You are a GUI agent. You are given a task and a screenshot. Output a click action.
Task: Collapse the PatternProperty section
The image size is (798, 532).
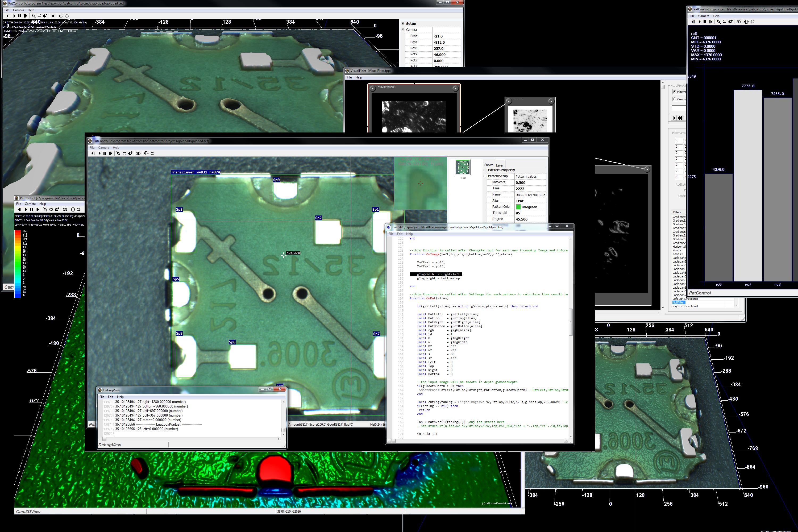(485, 170)
